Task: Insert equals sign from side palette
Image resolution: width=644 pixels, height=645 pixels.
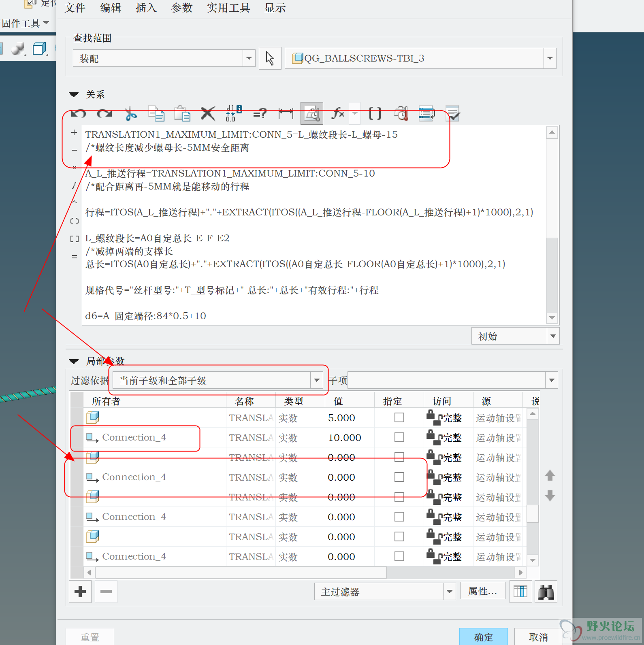Action: pos(75,256)
